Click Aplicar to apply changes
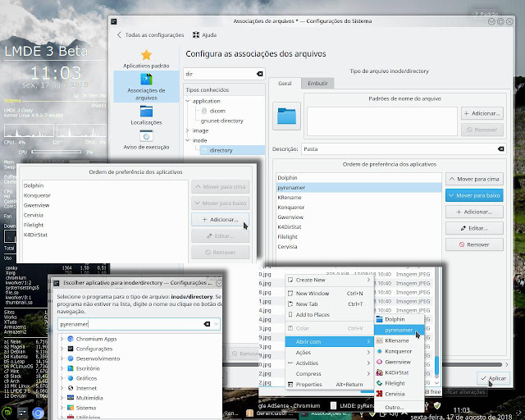 [x=494, y=378]
